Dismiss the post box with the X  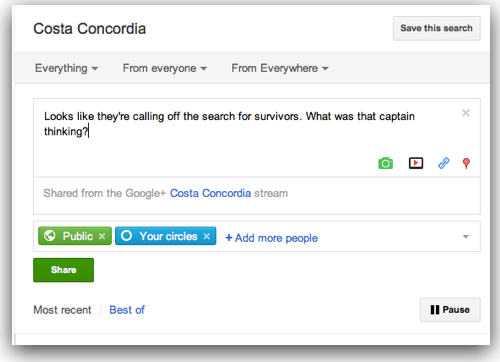[466, 113]
